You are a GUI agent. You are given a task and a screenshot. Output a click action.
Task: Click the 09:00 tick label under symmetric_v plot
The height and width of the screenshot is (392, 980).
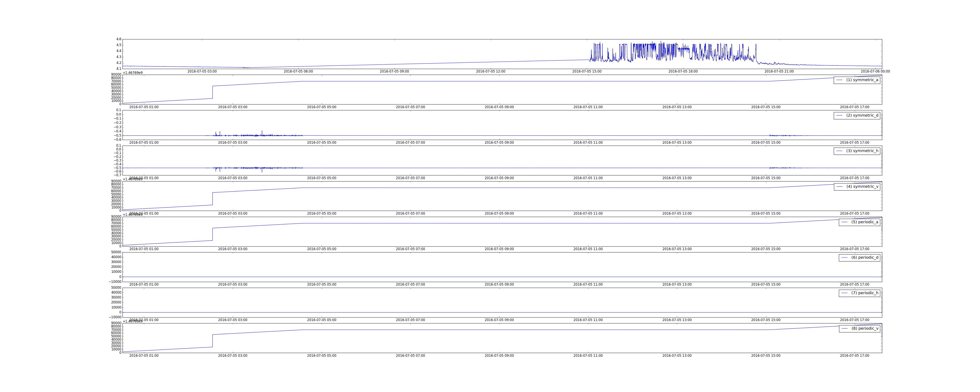pos(499,213)
